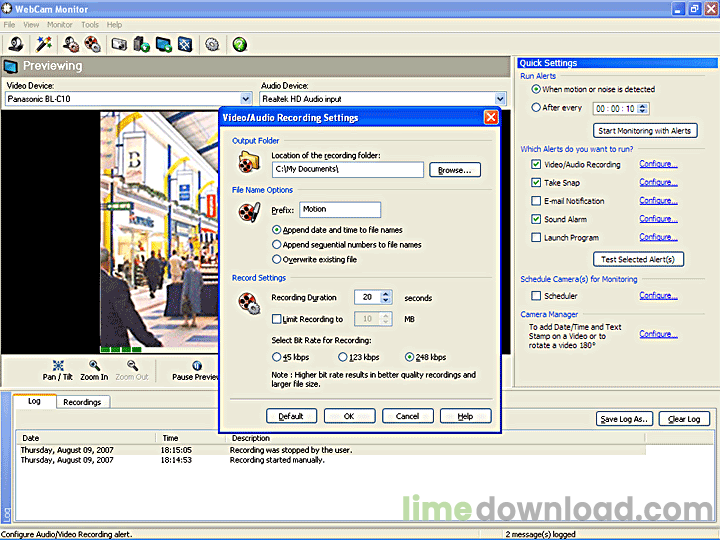
Task: Select 'When motion or noise is detected' option
Action: coord(535,89)
